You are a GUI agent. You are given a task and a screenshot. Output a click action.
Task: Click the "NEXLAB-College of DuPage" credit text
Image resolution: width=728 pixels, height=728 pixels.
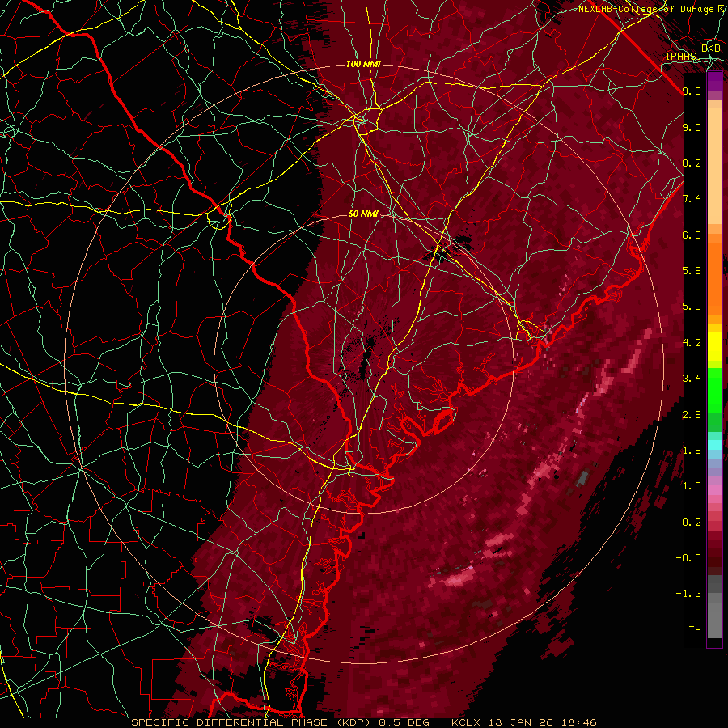pos(645,9)
